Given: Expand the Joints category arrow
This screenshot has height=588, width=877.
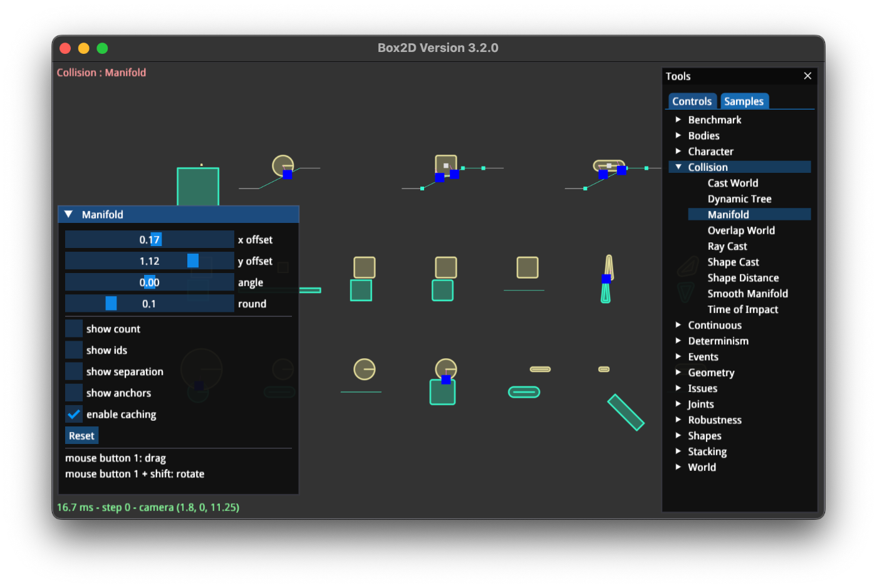Looking at the screenshot, I should (x=678, y=404).
